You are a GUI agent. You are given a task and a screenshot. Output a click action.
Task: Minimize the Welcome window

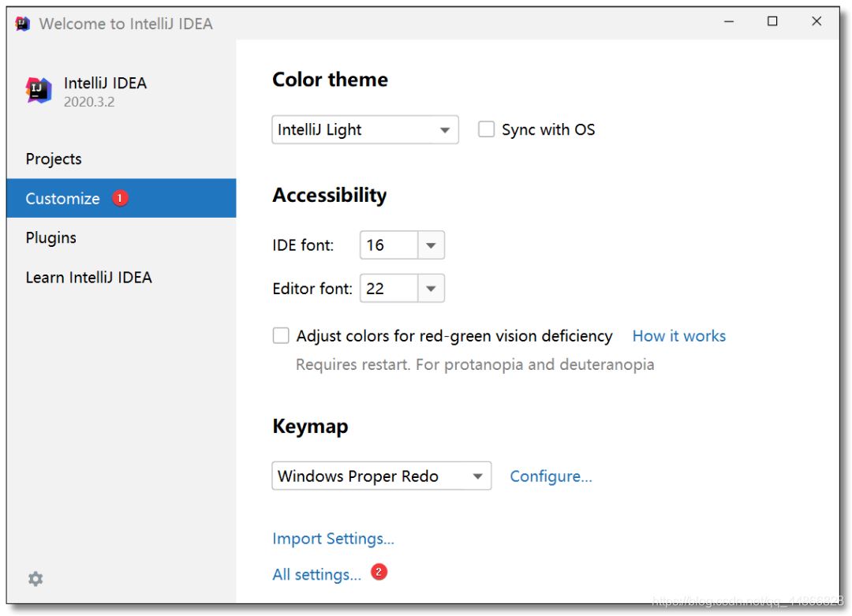728,22
